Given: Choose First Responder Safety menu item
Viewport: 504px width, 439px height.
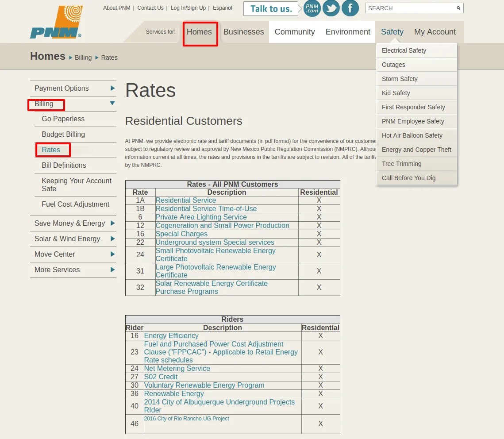Looking at the screenshot, I should pyautogui.click(x=416, y=107).
